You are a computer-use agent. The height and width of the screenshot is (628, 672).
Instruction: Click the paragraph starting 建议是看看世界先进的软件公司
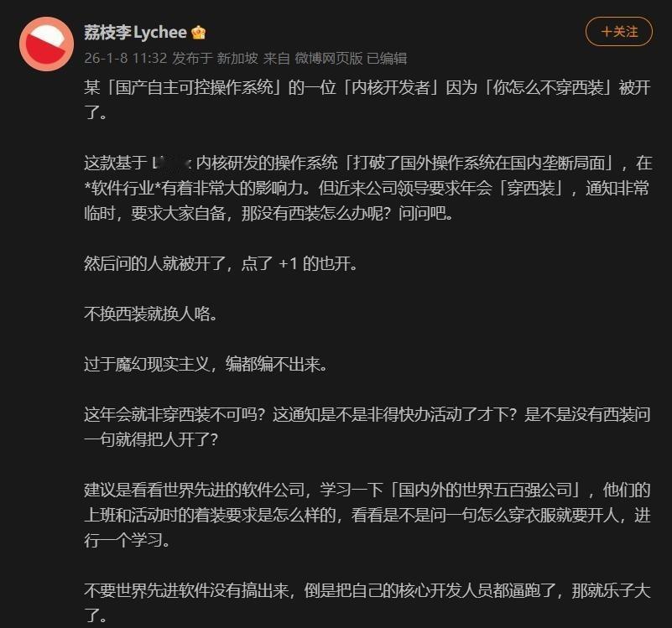point(367,516)
